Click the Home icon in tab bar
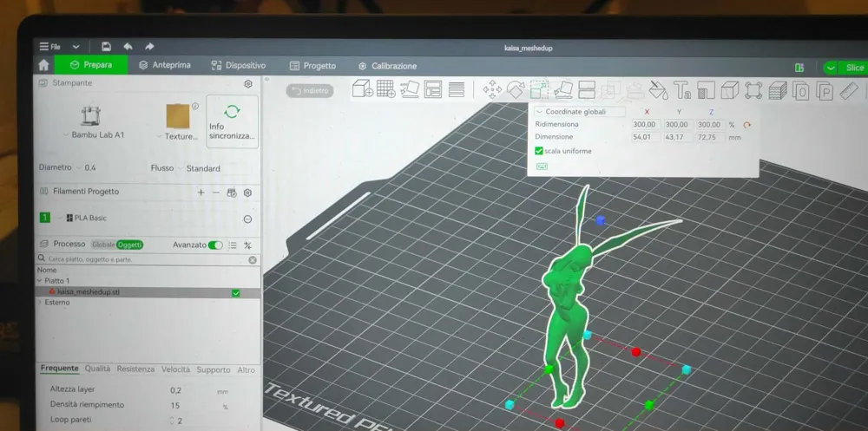Viewport: 868px width, 431px height. [x=43, y=66]
